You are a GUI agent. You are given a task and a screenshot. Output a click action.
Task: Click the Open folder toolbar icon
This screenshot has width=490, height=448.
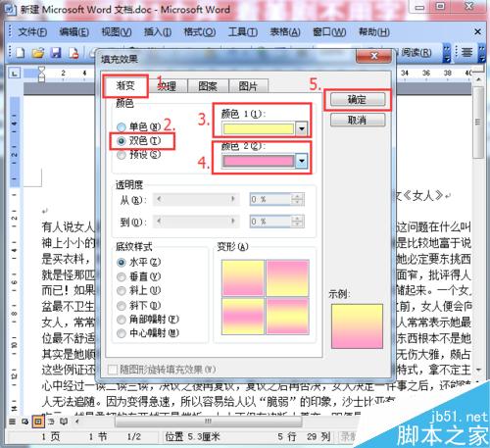coord(38,52)
